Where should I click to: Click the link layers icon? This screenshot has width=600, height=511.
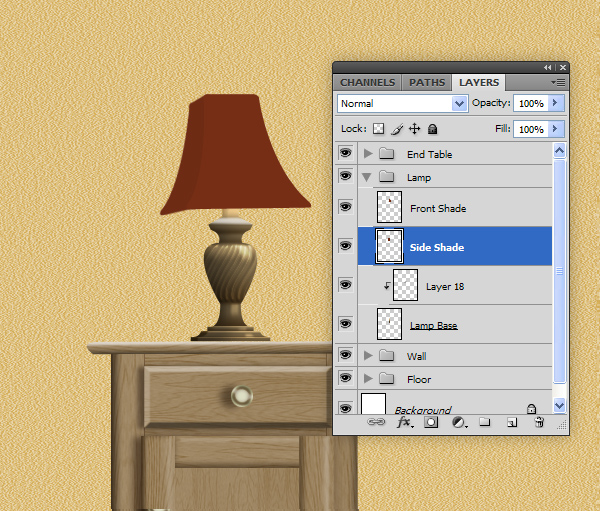pos(377,423)
